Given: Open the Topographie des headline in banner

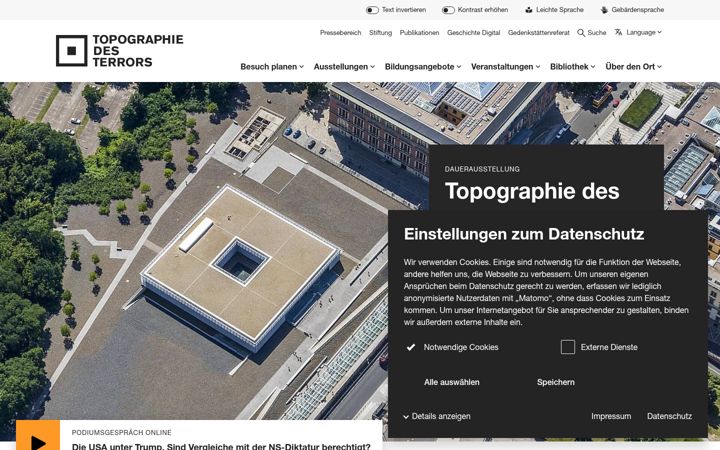Looking at the screenshot, I should 532,191.
